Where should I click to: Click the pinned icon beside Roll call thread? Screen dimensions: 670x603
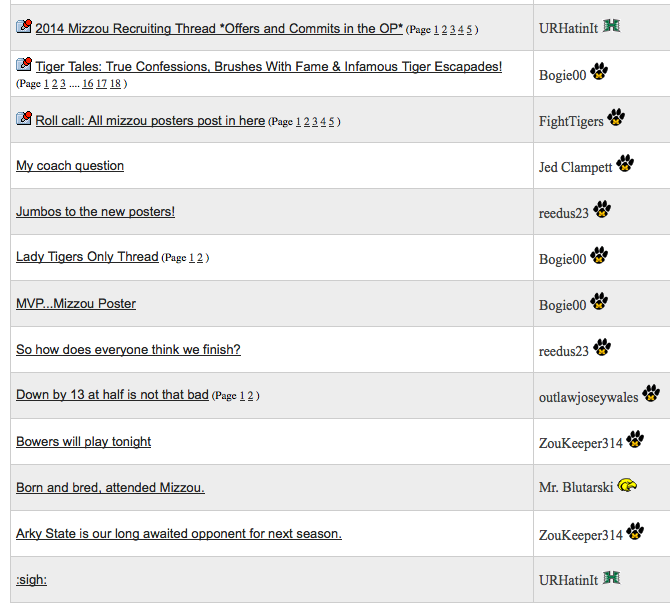coord(24,118)
